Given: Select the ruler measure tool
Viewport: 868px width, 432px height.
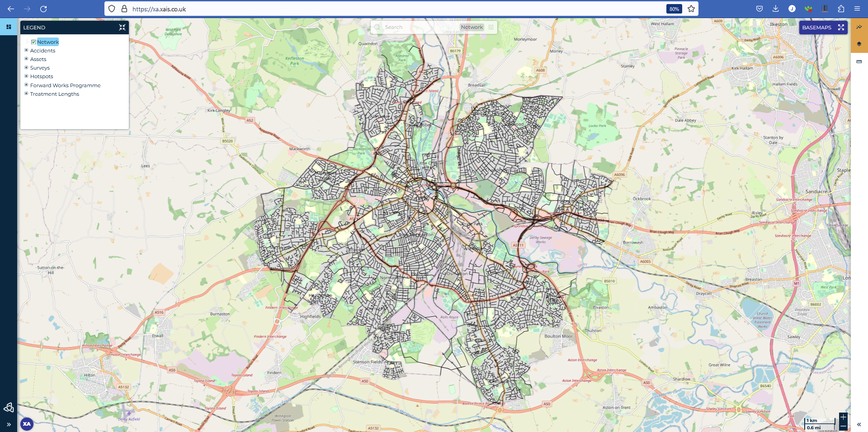Looking at the screenshot, I should pos(859,61).
